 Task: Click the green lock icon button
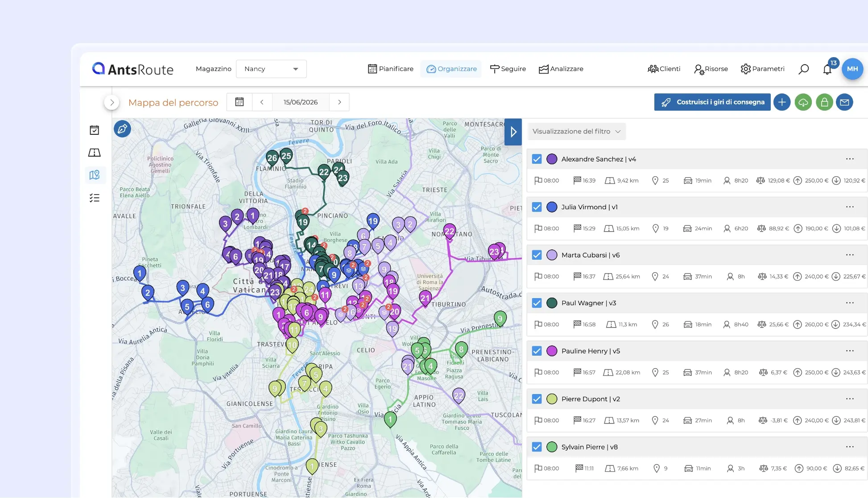coord(824,102)
